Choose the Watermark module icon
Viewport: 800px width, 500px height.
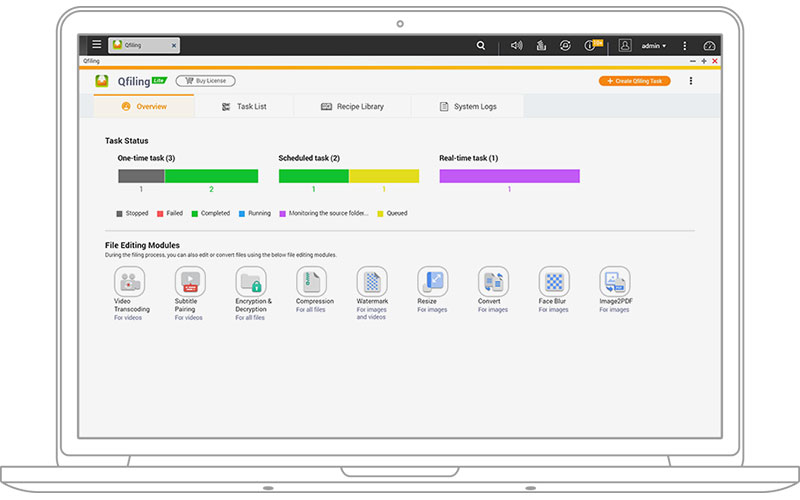[x=372, y=282]
